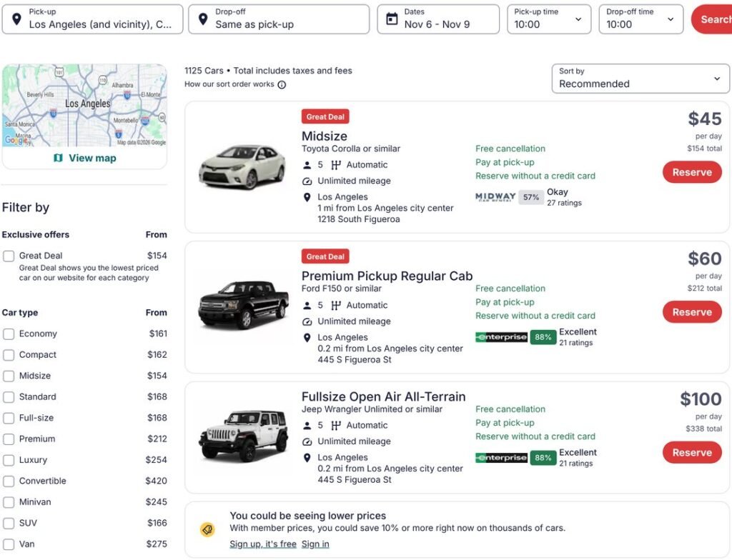The image size is (732, 560).
Task: Reserve the Midsize Toyota Corolla
Action: (692, 172)
